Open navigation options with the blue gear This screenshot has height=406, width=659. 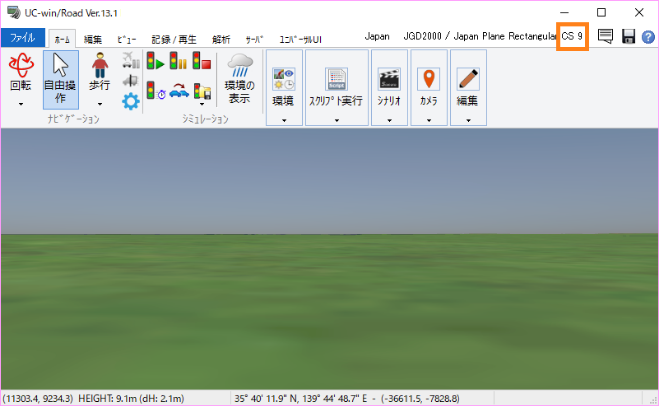[131, 101]
